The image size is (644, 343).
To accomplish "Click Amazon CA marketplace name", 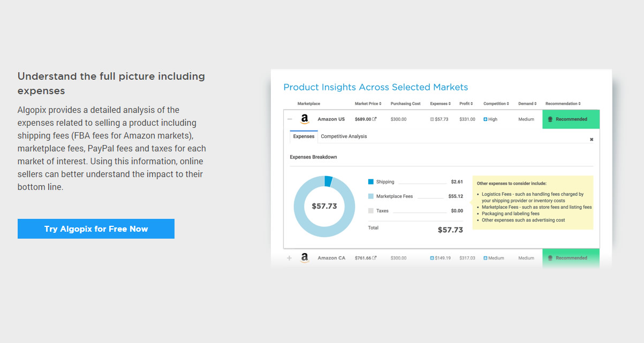I will (x=331, y=258).
